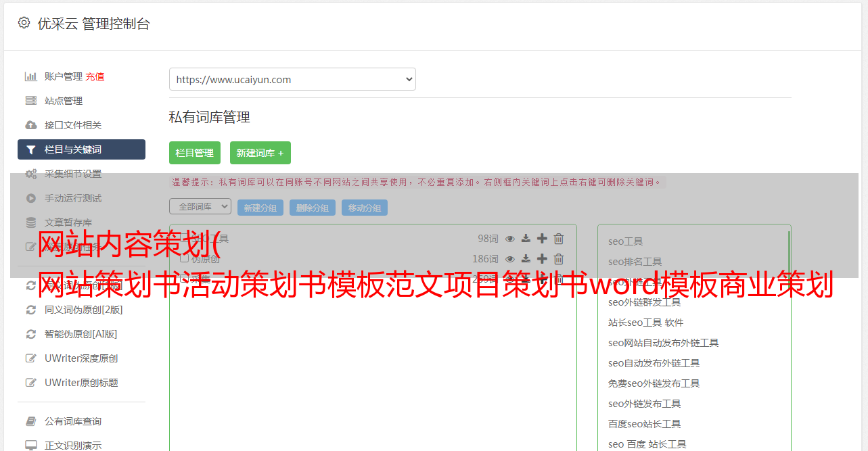The image size is (868, 451).
Task: Click the trash icon on the 98词 row
Action: point(559,239)
